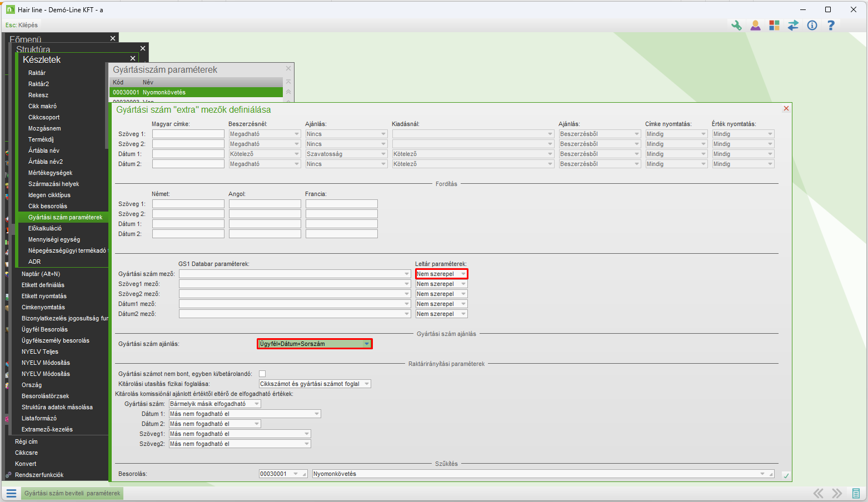Select 'Cikk besorolás' in Készletek menu
Image resolution: width=868 pixels, height=502 pixels.
(x=48, y=206)
